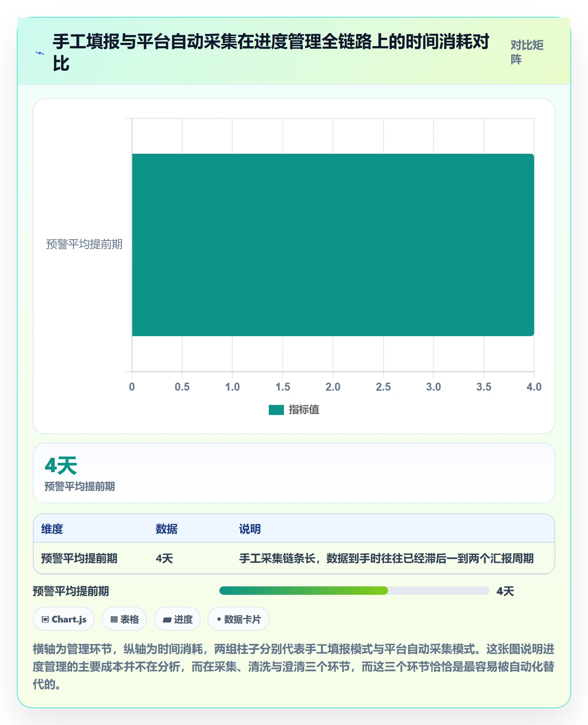Click the lightning bolt icon beside title
This screenshot has width=588, height=725.
(x=40, y=53)
